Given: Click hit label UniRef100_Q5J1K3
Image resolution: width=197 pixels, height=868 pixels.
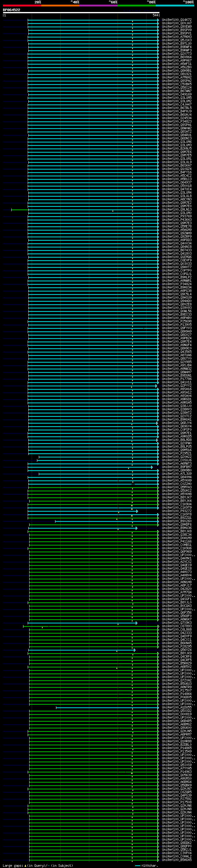Looking at the screenshot, I should pos(177,40).
